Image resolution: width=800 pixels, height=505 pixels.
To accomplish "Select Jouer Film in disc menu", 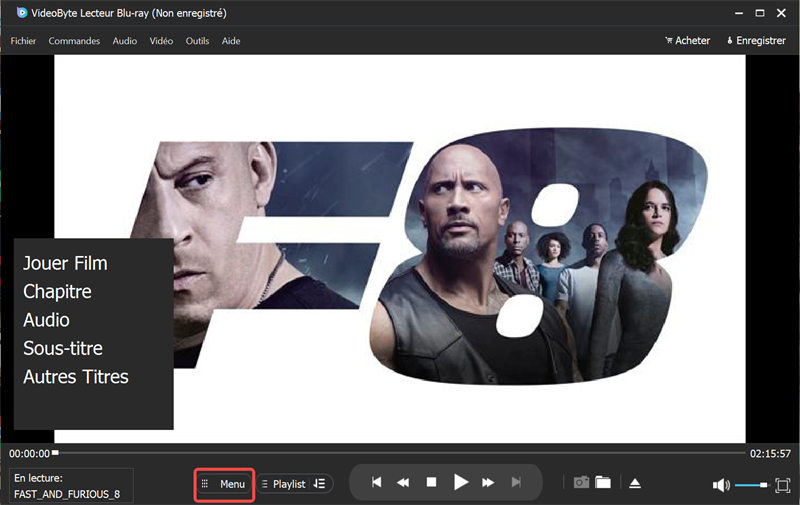I will (x=65, y=264).
